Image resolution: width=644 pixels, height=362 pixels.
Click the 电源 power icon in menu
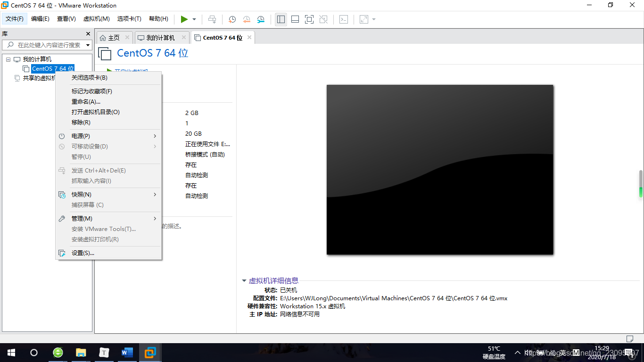tap(62, 136)
